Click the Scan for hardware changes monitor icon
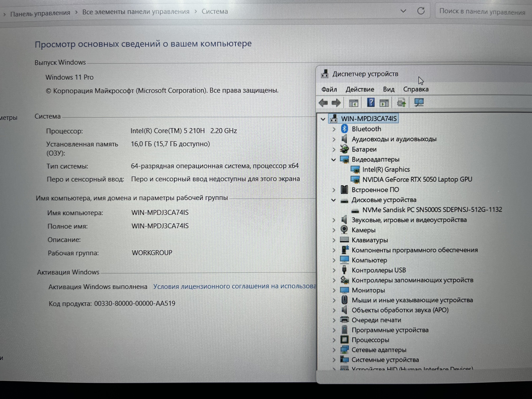 pos(419,103)
